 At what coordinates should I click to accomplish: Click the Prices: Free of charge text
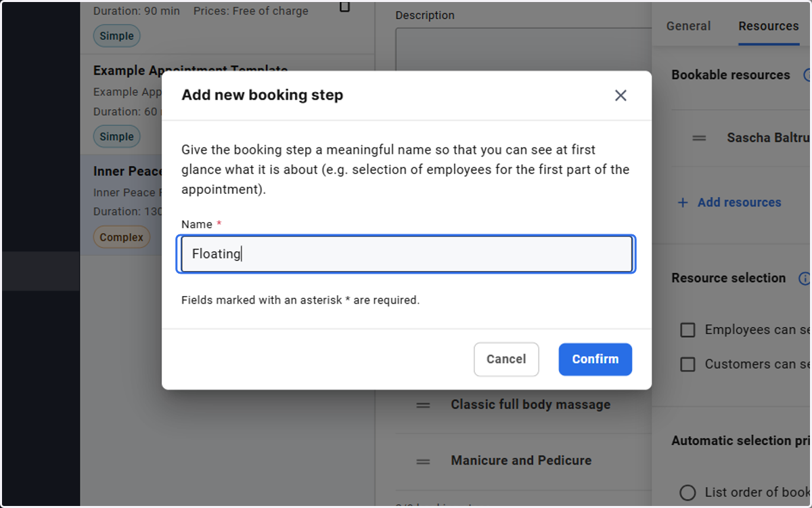coord(251,12)
